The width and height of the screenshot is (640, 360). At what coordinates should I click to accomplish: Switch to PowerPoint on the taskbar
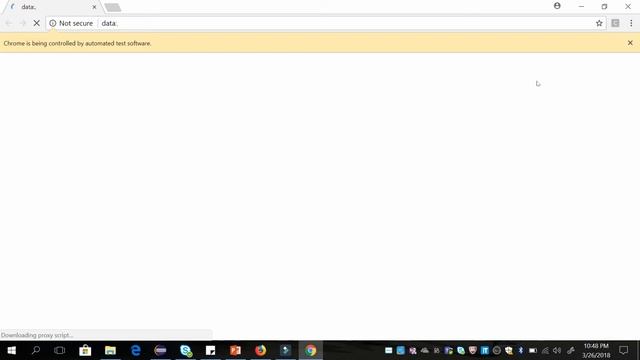pos(236,350)
